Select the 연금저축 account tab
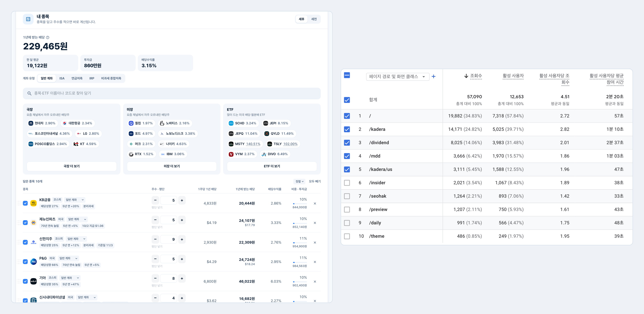The width and height of the screenshot is (644, 314). coord(77,78)
